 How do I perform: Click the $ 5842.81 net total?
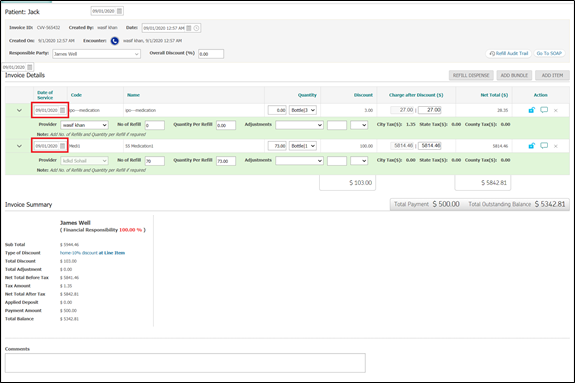tap(494, 183)
